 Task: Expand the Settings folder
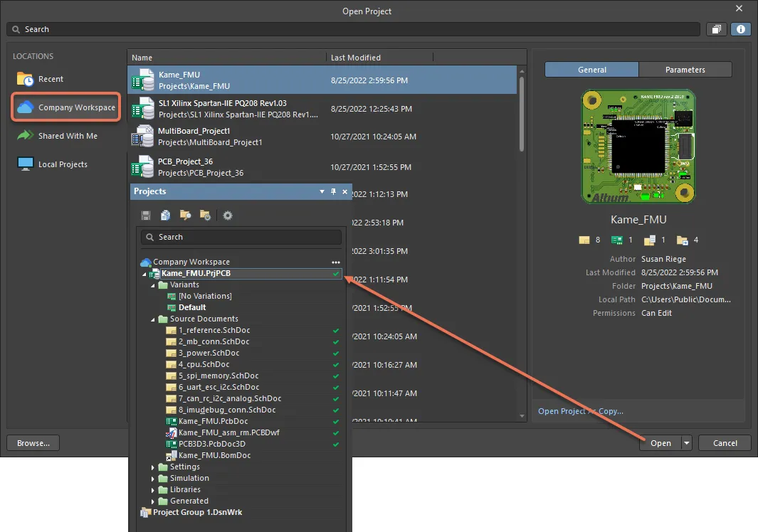(x=153, y=467)
